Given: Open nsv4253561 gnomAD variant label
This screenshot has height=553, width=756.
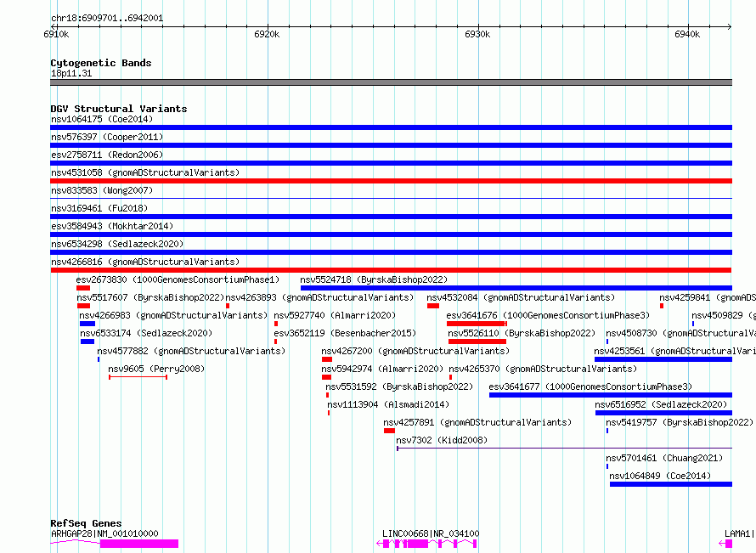Looking at the screenshot, I should (x=674, y=351).
